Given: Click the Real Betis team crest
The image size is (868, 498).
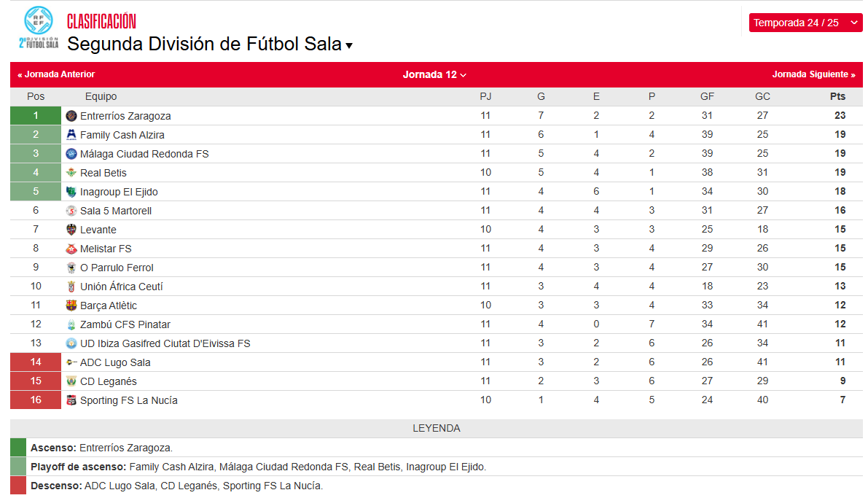Looking at the screenshot, I should 71,173.
